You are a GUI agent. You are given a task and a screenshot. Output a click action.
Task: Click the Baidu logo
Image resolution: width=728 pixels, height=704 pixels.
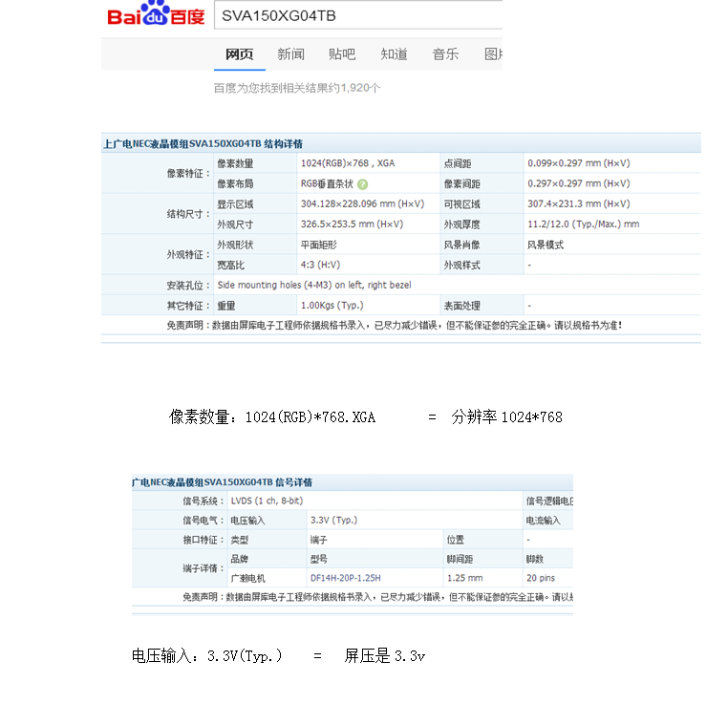click(x=156, y=14)
